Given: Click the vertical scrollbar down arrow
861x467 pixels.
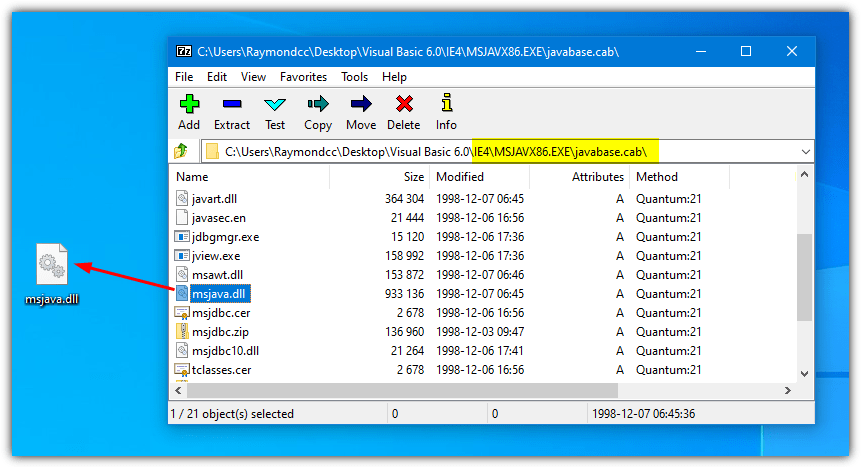Looking at the screenshot, I should (x=804, y=374).
